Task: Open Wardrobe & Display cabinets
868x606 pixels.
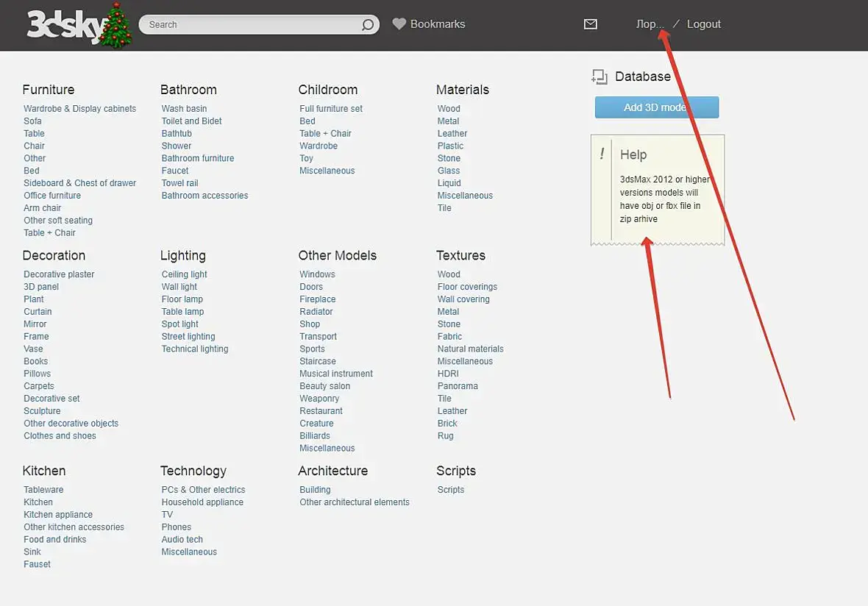Action: click(x=79, y=108)
